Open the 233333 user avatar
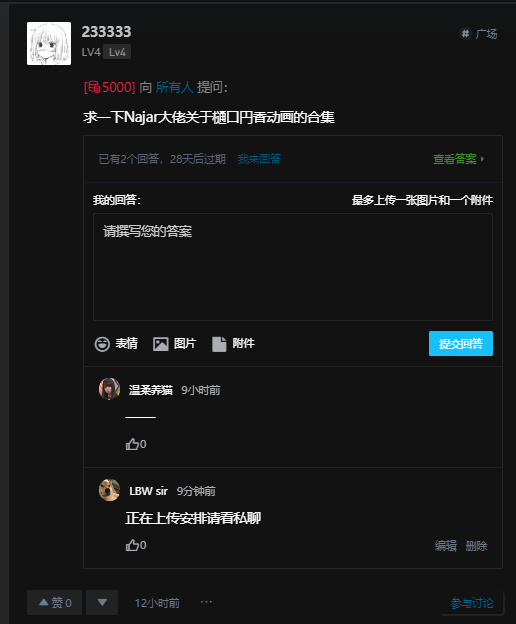516x624 pixels. 49,43
